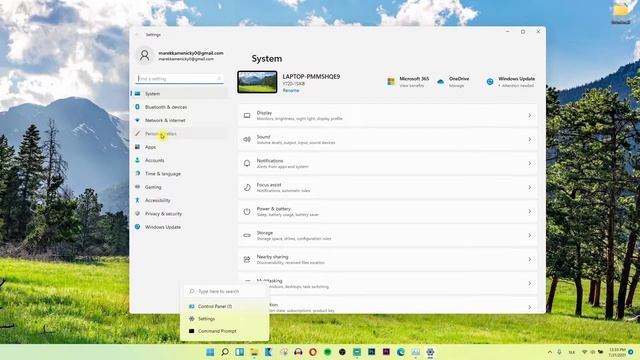Open Personalization in the sidebar

click(x=180, y=133)
